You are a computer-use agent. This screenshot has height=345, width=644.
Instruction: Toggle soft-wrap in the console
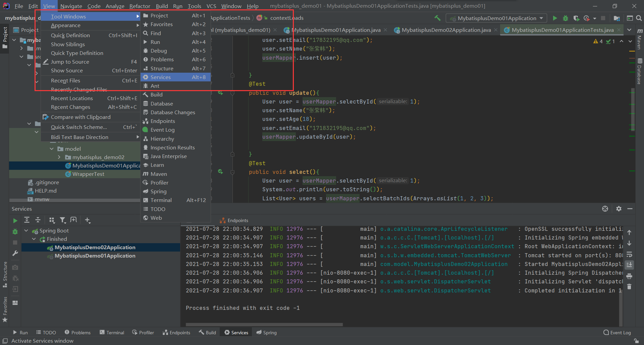click(629, 254)
